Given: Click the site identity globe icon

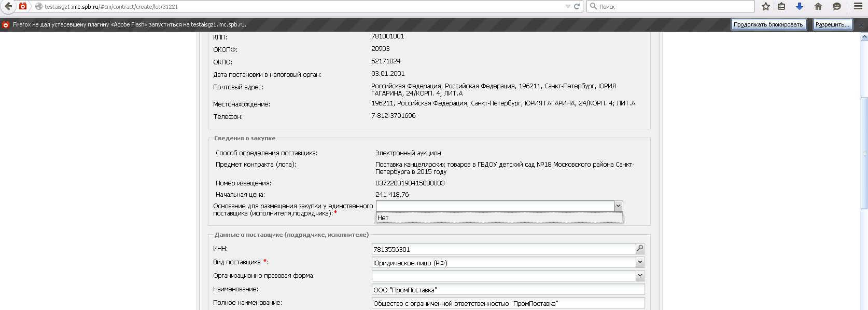Looking at the screenshot, I should (39, 7).
